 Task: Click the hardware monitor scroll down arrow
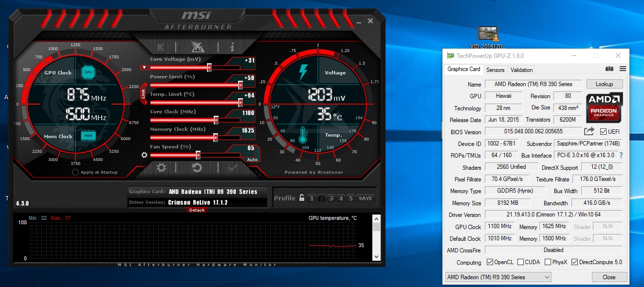376,256
